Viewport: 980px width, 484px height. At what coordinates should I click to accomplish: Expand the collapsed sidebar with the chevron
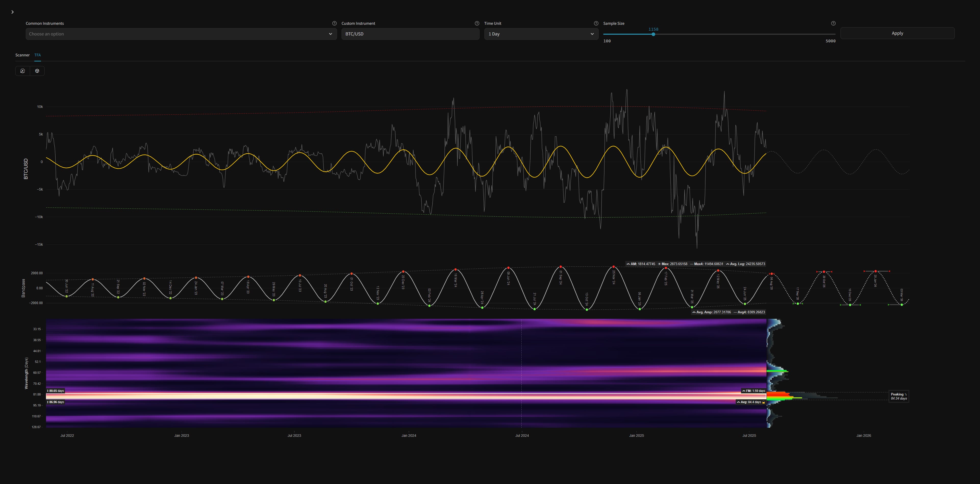12,12
